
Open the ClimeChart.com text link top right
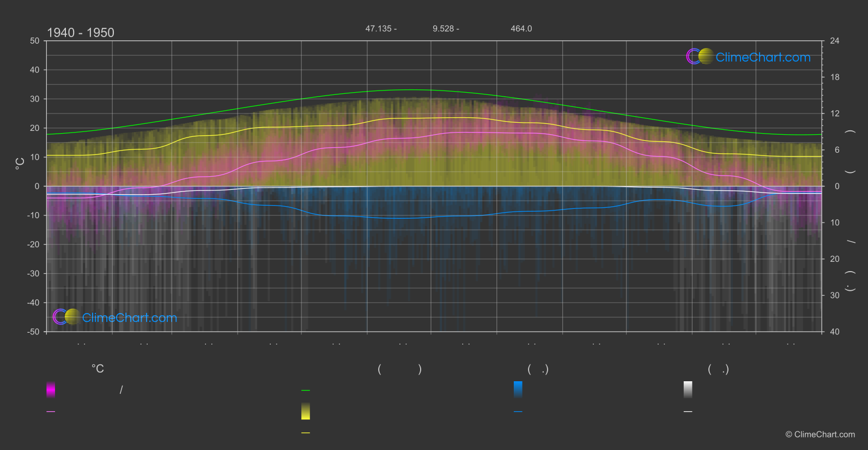coord(763,57)
